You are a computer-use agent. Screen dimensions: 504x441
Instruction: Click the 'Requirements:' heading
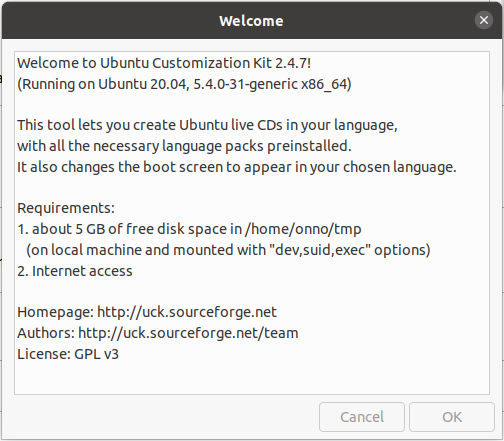tap(66, 208)
